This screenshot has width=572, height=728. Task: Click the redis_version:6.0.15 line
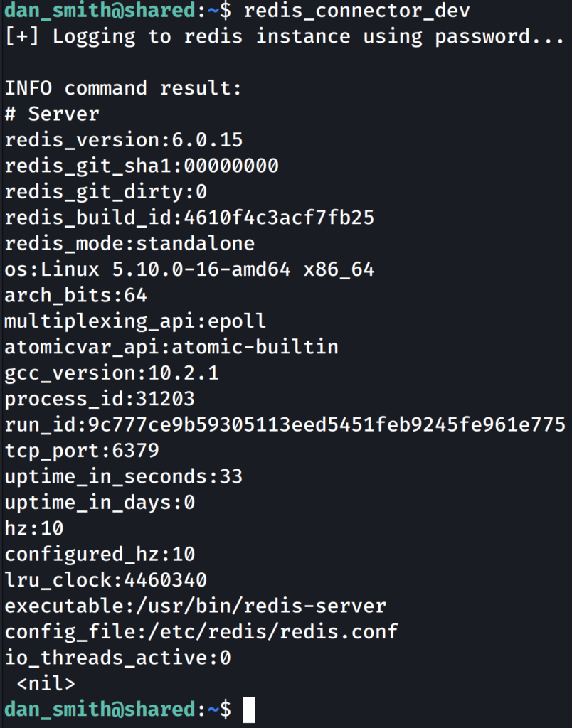pyautogui.click(x=124, y=140)
